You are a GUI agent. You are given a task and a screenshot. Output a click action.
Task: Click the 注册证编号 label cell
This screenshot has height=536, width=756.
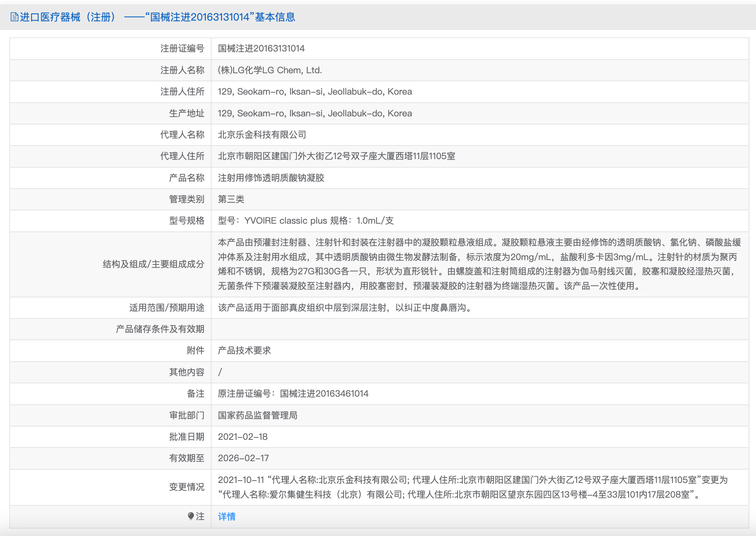point(182,48)
